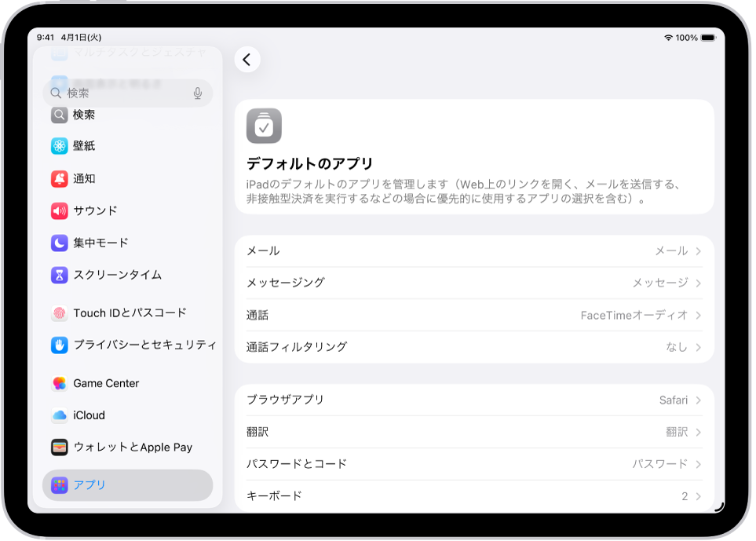Select the 通知 (Notifications) bell icon

(x=60, y=178)
